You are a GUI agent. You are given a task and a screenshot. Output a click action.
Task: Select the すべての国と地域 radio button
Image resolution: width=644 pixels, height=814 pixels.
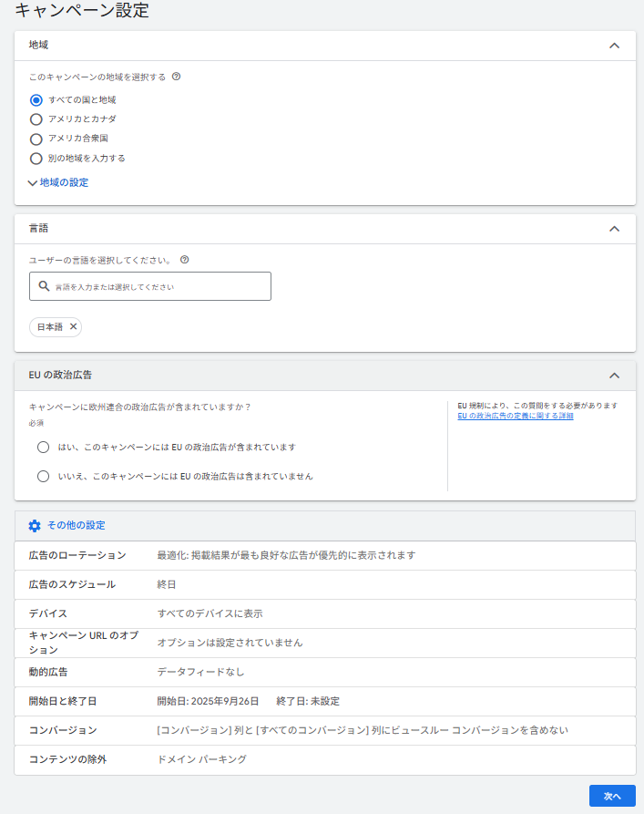tap(36, 100)
